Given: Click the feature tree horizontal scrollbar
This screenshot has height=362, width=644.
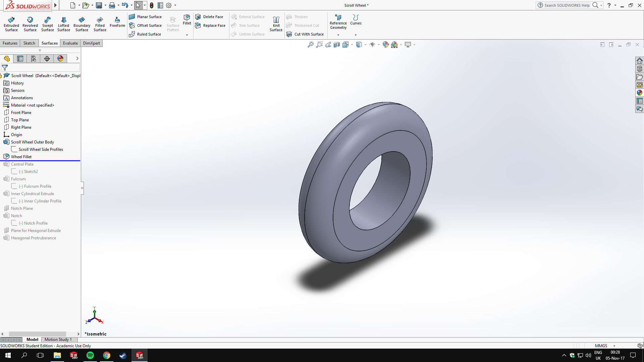Looking at the screenshot, I should [x=38, y=334].
